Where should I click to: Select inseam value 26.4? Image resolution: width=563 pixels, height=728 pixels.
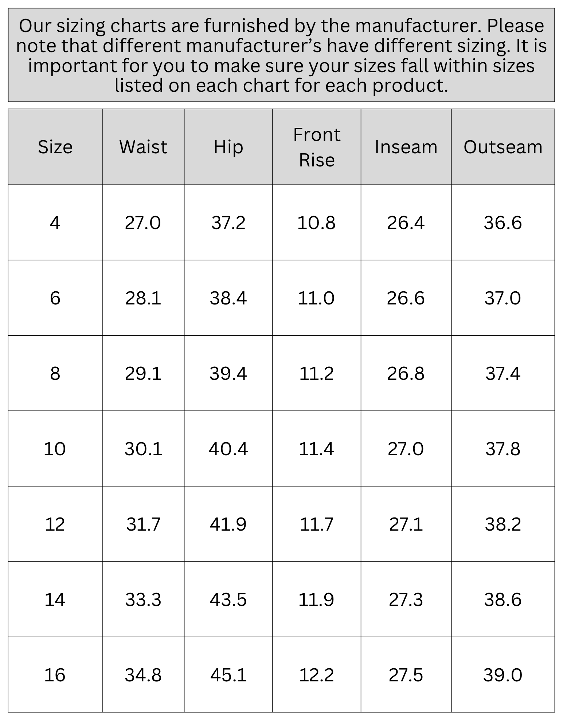(x=406, y=223)
